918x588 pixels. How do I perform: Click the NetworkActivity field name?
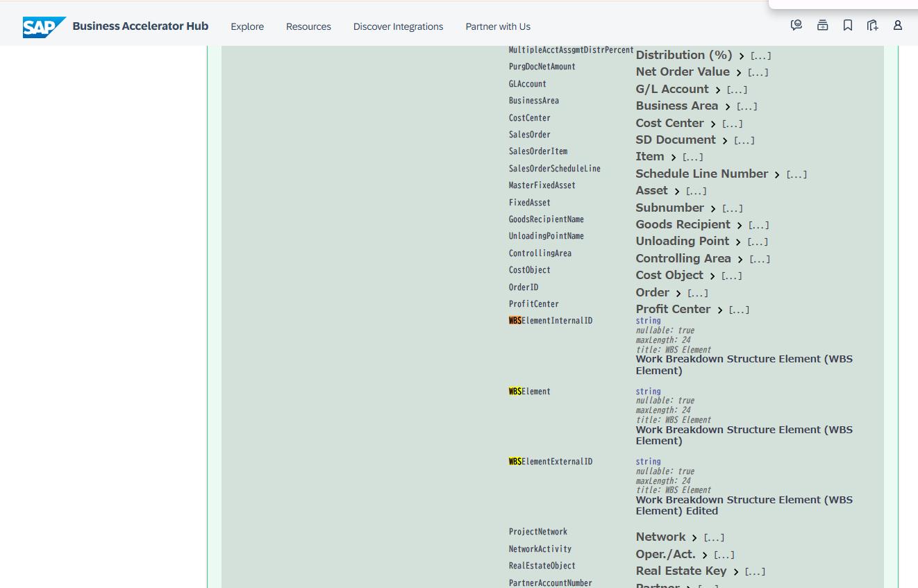pyautogui.click(x=540, y=549)
